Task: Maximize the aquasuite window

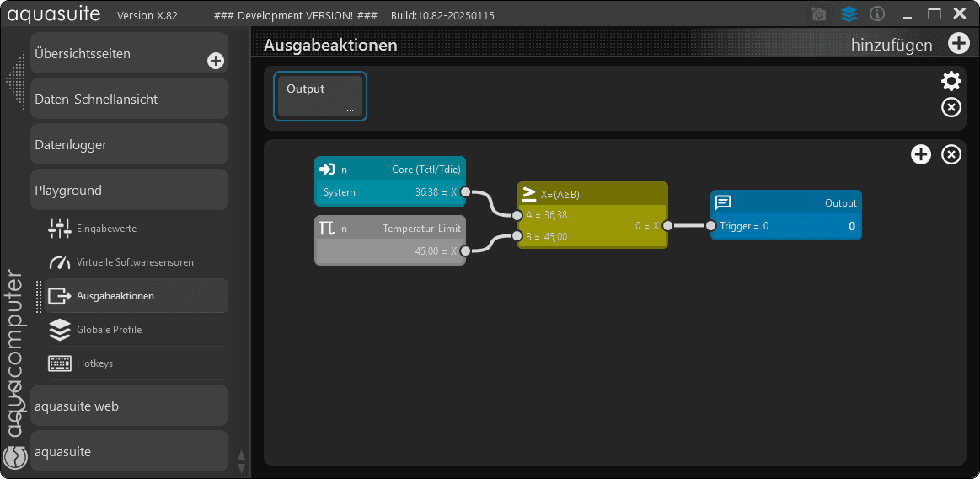Action: [934, 13]
